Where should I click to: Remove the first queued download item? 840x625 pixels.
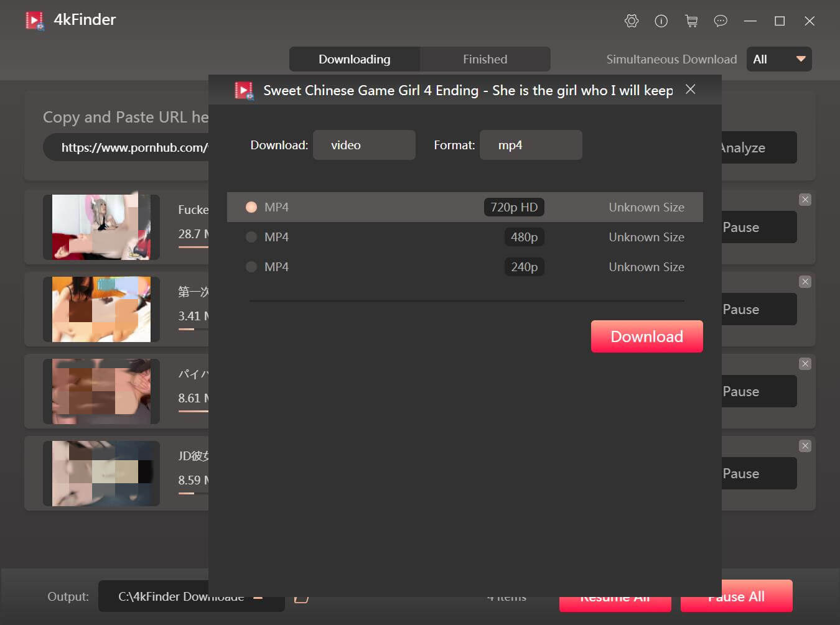[805, 200]
